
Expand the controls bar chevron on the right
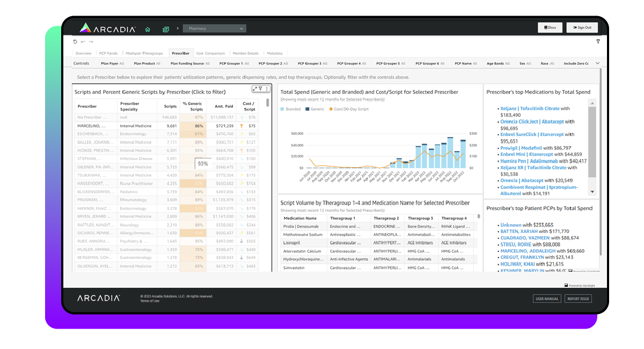tap(597, 63)
